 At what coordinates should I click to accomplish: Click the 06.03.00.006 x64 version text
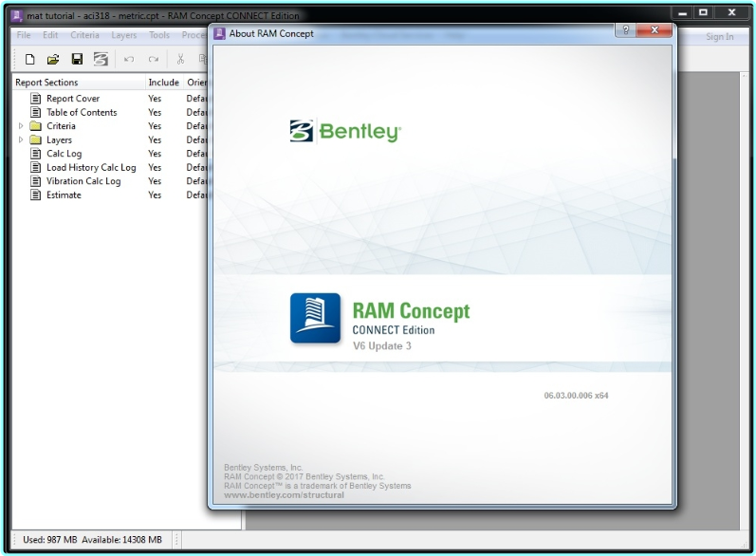coord(576,396)
